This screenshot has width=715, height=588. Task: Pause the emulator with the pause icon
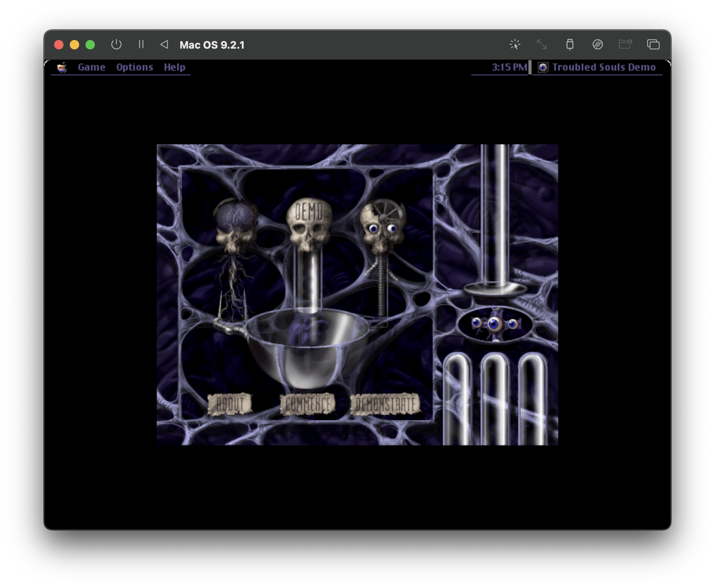click(141, 44)
